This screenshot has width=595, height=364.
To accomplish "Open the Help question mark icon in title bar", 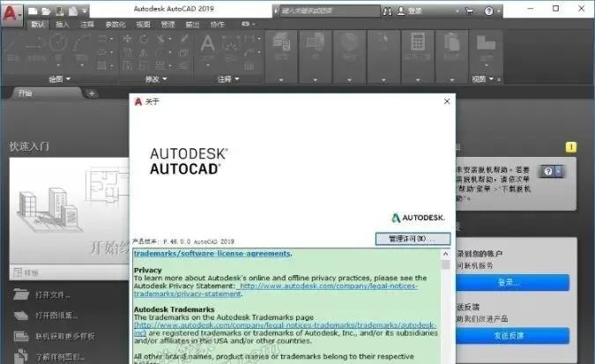I will click(488, 11).
